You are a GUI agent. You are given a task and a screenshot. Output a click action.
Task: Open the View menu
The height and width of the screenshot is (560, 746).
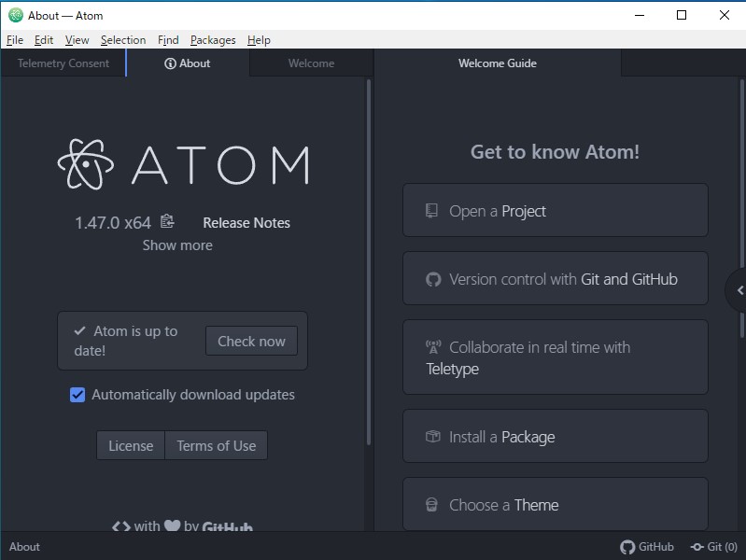pyautogui.click(x=77, y=40)
